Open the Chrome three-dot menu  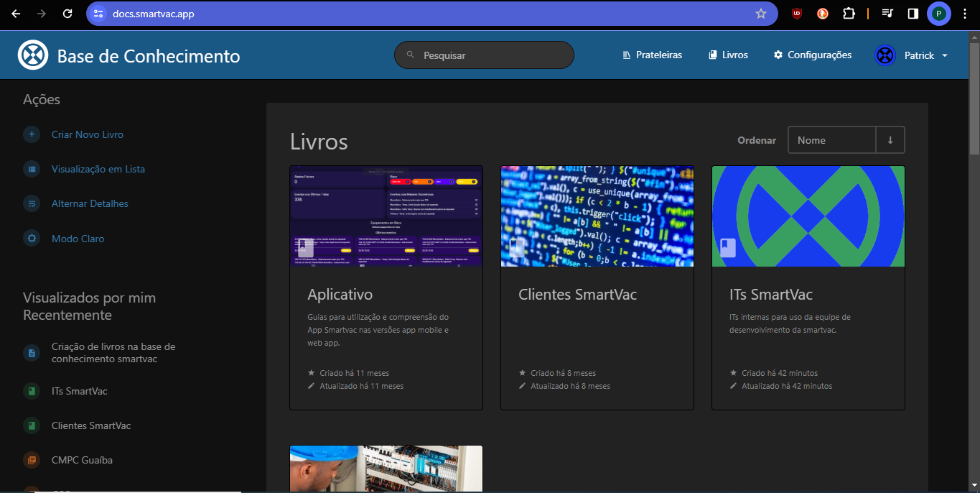[965, 14]
